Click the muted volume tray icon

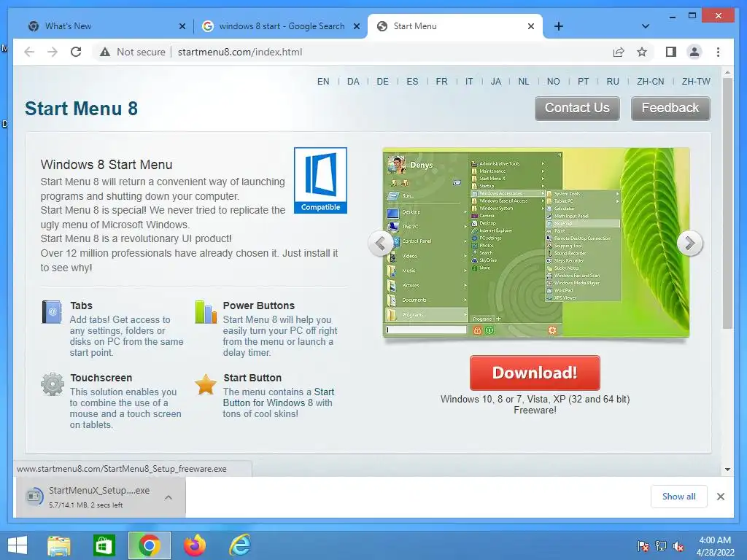click(x=678, y=546)
